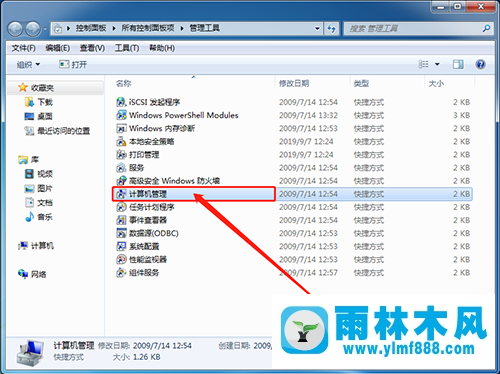Screen dimensions: 500x374
Task: Open 文档 library in sidebar
Action: pyautogui.click(x=39, y=202)
